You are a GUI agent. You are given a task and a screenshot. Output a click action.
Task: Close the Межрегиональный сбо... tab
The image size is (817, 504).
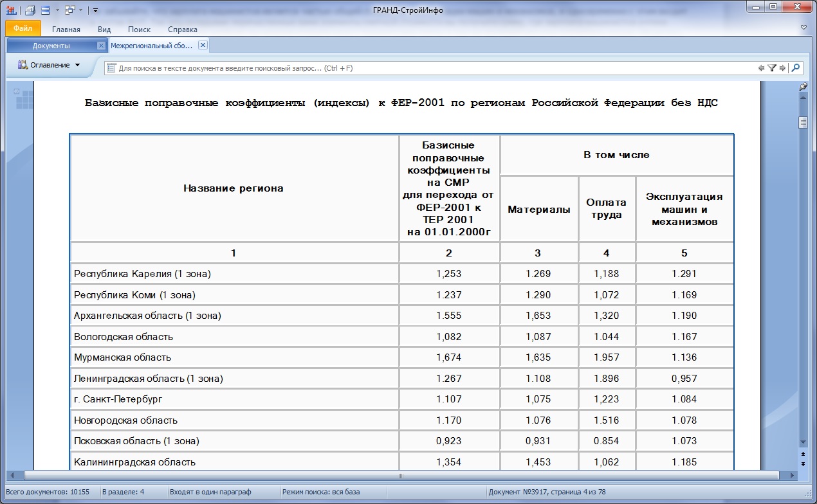[203, 45]
